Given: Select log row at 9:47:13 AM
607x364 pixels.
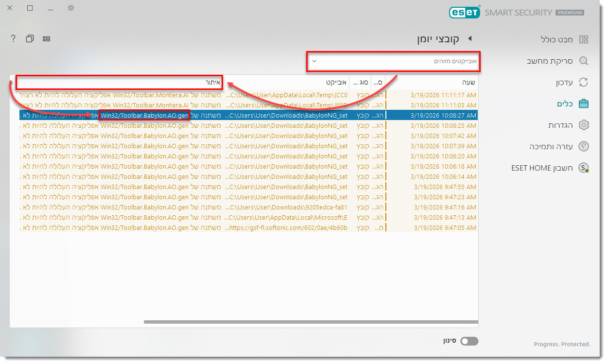Looking at the screenshot, I should [x=249, y=217].
